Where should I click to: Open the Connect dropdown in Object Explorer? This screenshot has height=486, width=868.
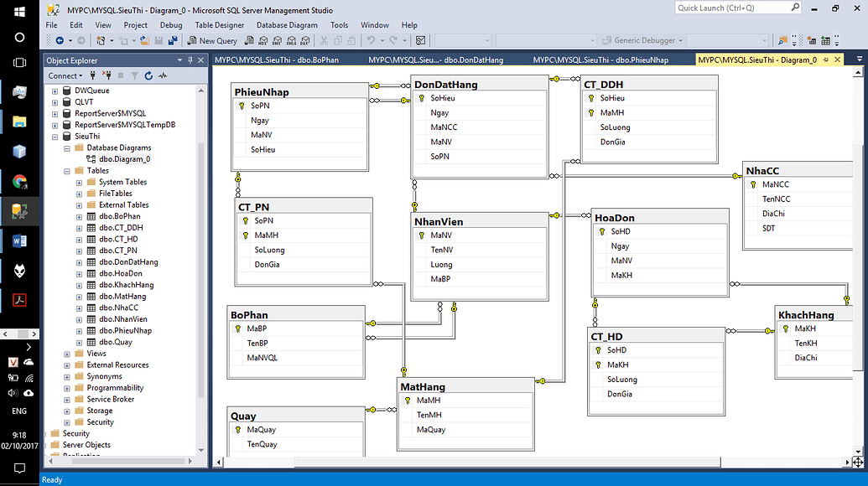tap(65, 75)
